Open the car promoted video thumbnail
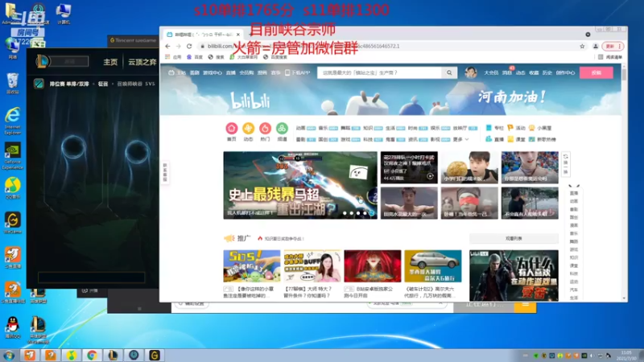 coord(433,266)
